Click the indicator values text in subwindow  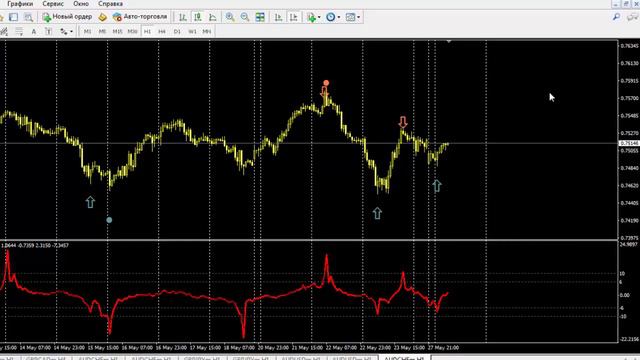coord(35,245)
